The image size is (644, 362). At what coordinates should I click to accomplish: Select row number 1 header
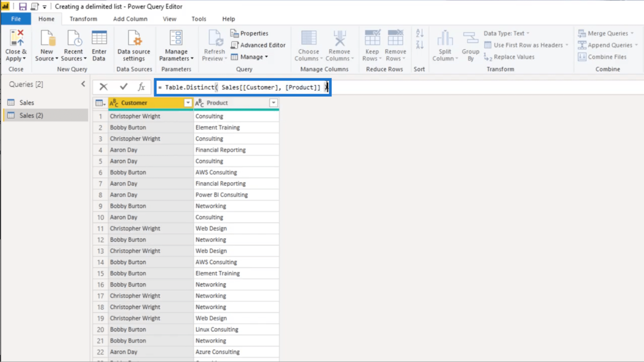point(100,116)
